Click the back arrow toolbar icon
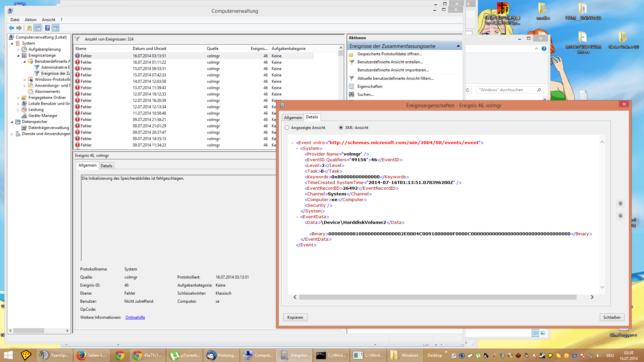The width and height of the screenshot is (644, 362). [11, 28]
